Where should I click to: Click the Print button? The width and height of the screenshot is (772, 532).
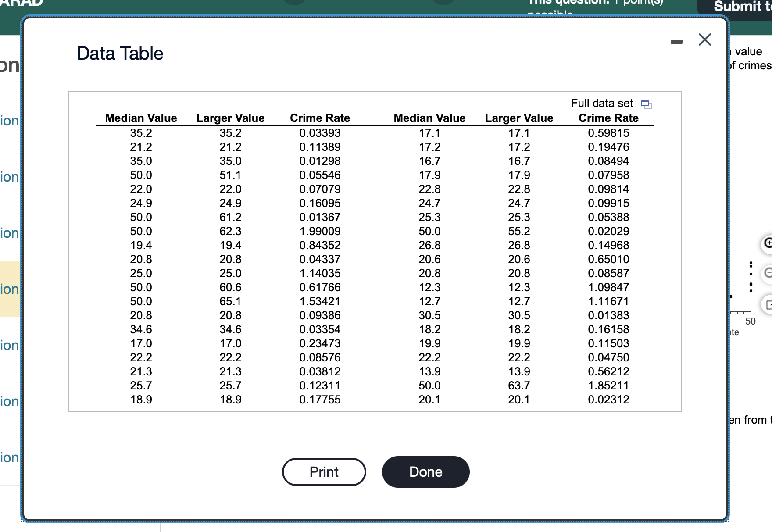[x=324, y=472]
